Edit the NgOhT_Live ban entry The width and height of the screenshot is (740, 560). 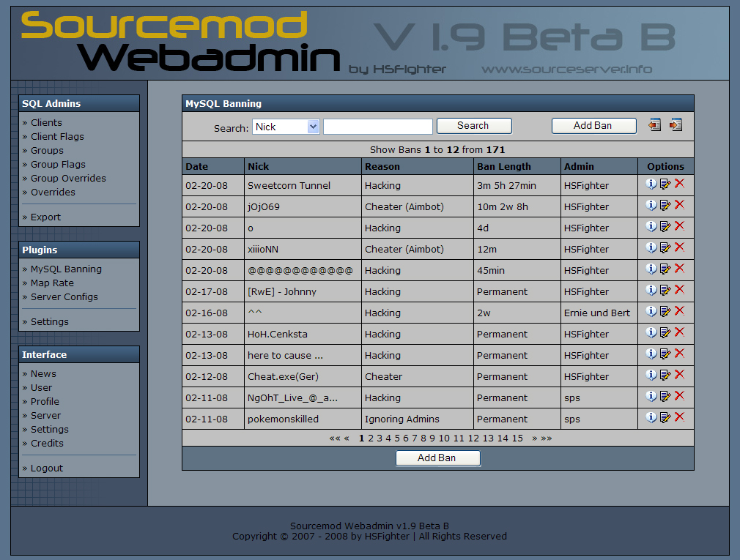point(665,396)
